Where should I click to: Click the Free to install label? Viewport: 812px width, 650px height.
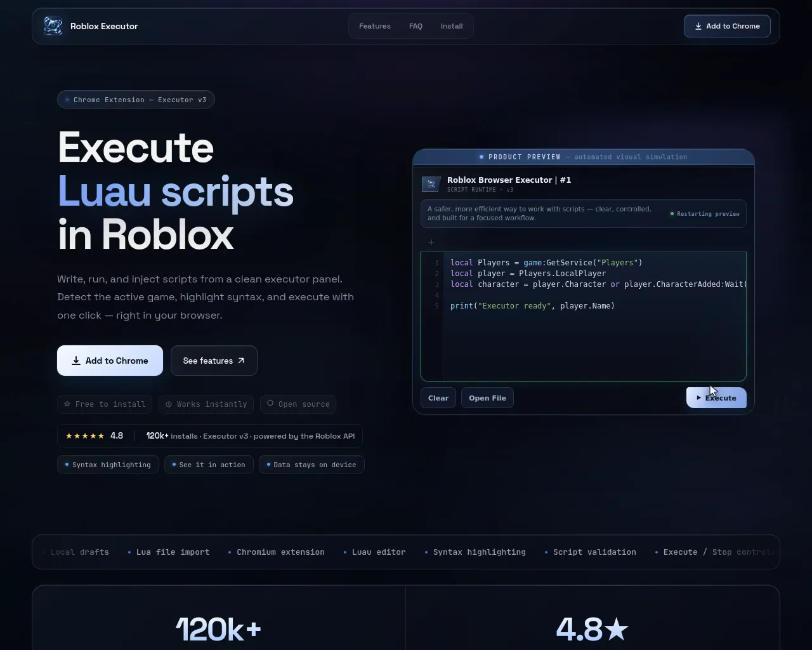(110, 404)
